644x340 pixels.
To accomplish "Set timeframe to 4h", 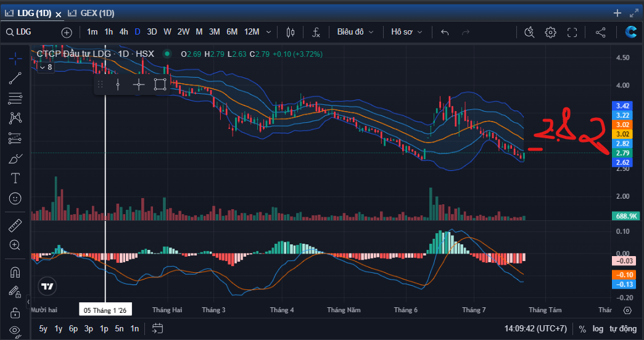I will [123, 31].
